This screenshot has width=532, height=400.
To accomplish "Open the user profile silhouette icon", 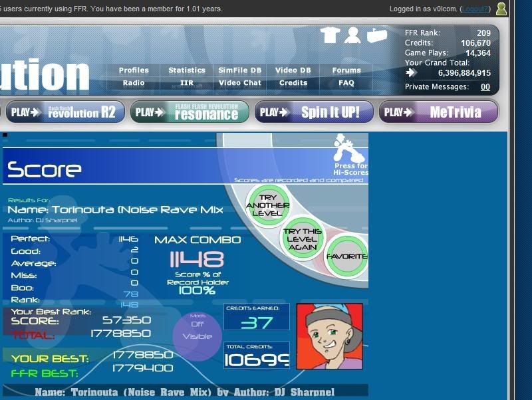I will point(352,35).
